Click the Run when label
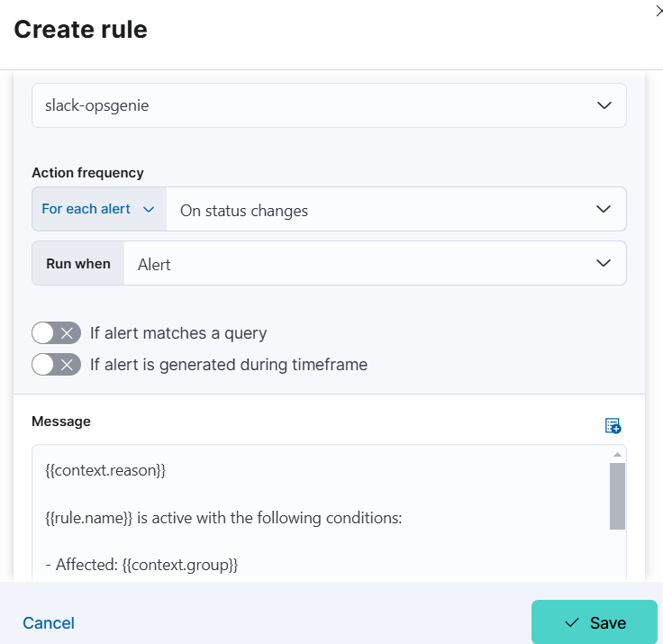This screenshot has width=663, height=644. click(78, 264)
